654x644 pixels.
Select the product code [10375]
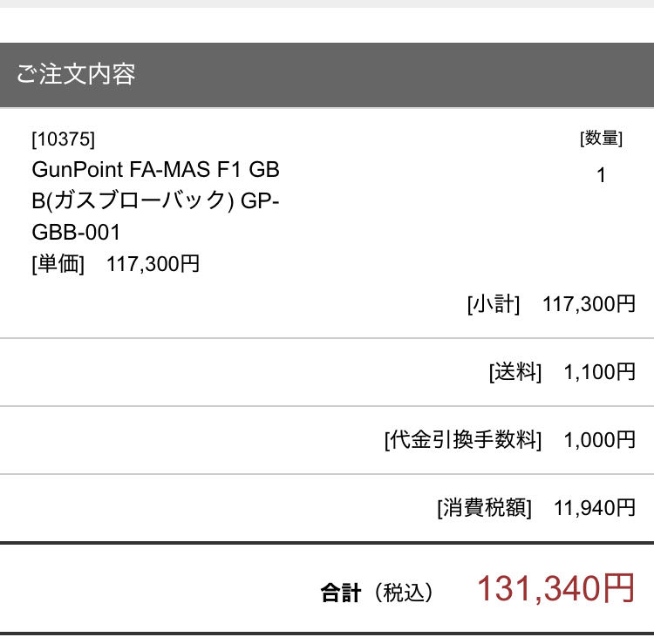pyautogui.click(x=63, y=139)
